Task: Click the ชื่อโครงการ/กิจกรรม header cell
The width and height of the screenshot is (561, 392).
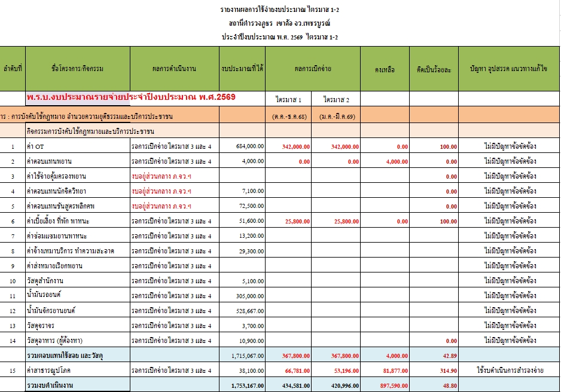Action: point(78,69)
